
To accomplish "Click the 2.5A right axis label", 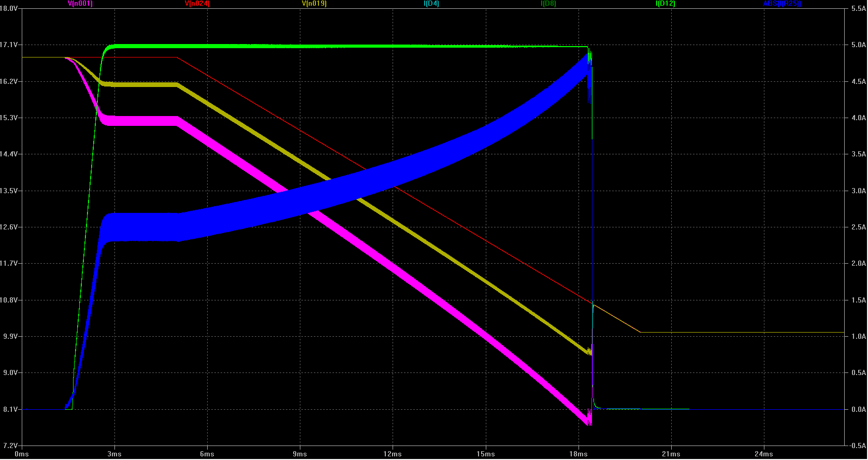I will (859, 227).
